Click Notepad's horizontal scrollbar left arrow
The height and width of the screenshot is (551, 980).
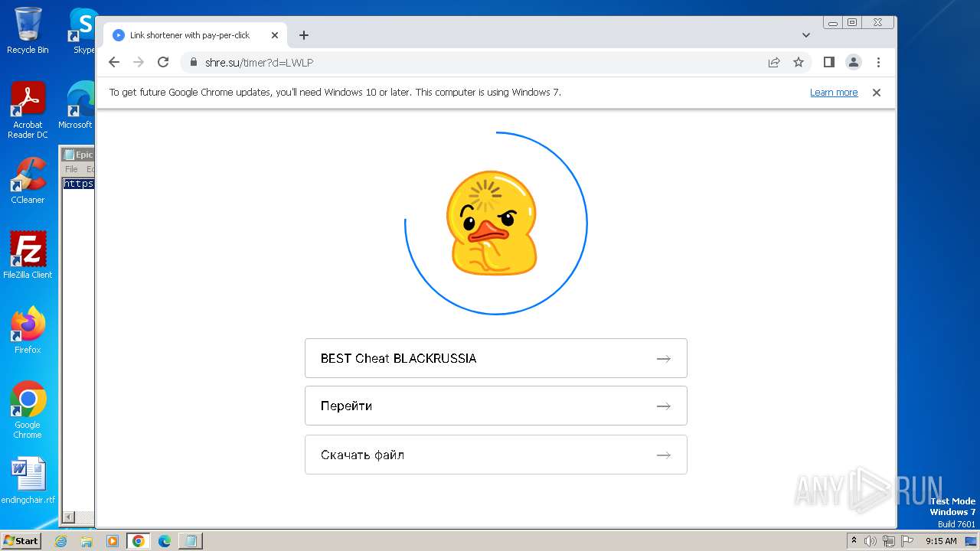(68, 518)
